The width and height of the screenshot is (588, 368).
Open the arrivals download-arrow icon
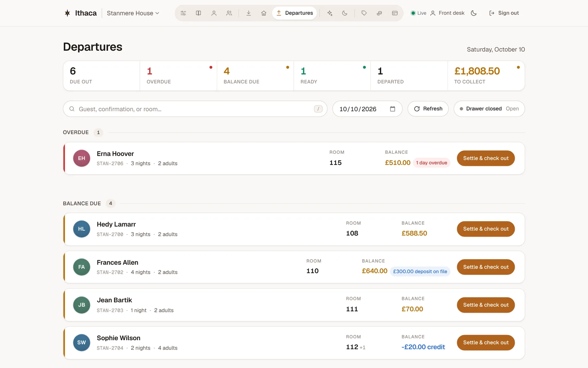click(249, 13)
